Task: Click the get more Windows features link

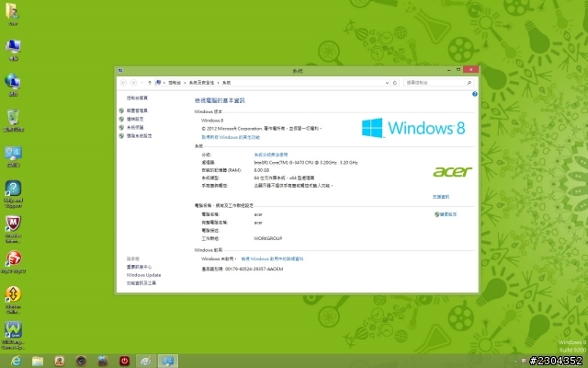Action: coord(231,137)
